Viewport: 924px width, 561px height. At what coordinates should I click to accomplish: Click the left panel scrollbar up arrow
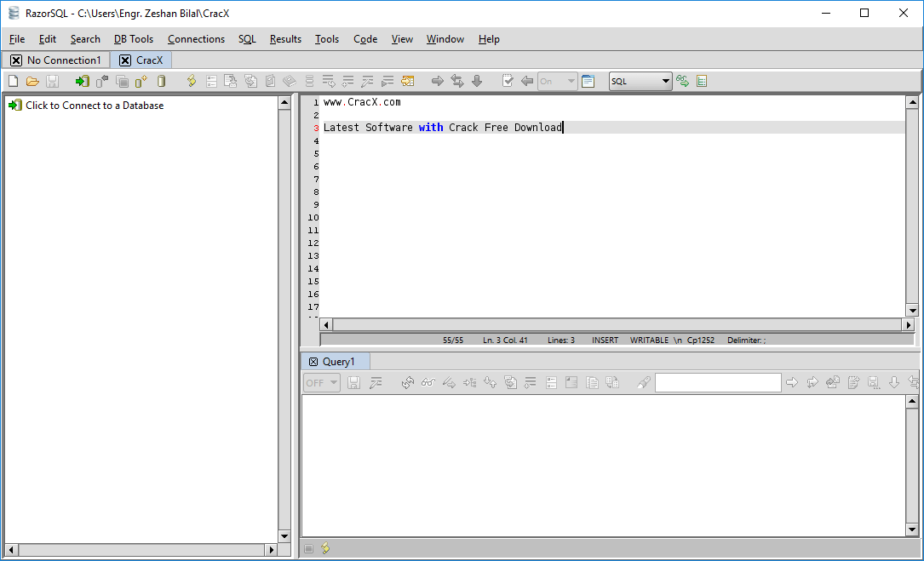click(x=284, y=102)
